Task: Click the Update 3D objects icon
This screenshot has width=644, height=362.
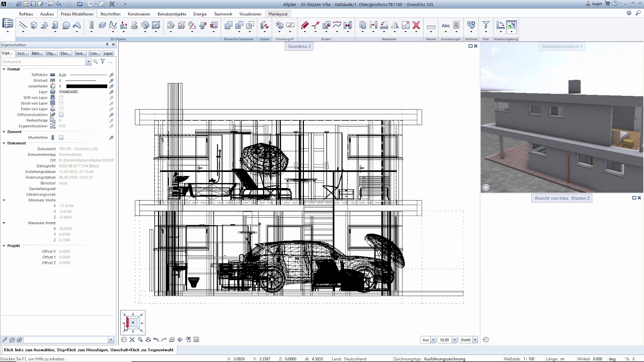Action: pyautogui.click(x=264, y=25)
